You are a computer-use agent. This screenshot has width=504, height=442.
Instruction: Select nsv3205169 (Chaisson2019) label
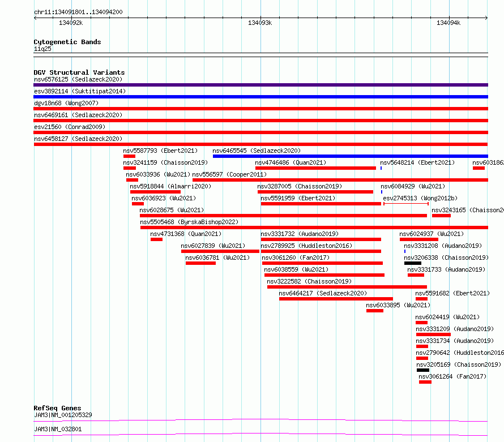pyautogui.click(x=459, y=364)
